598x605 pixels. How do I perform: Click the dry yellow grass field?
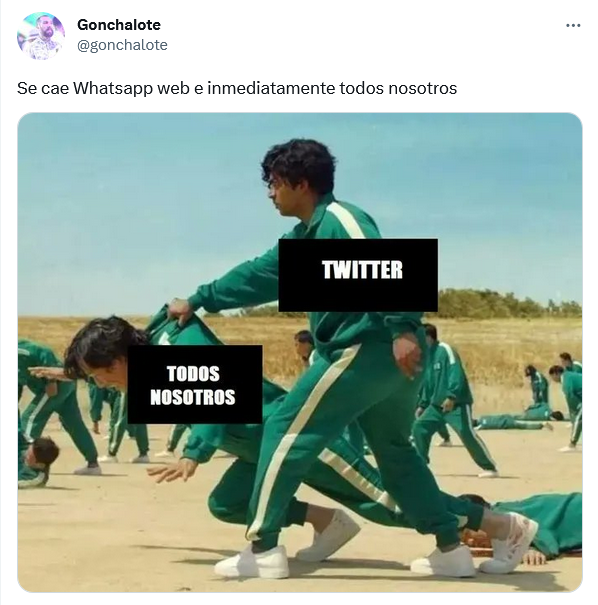point(502,347)
